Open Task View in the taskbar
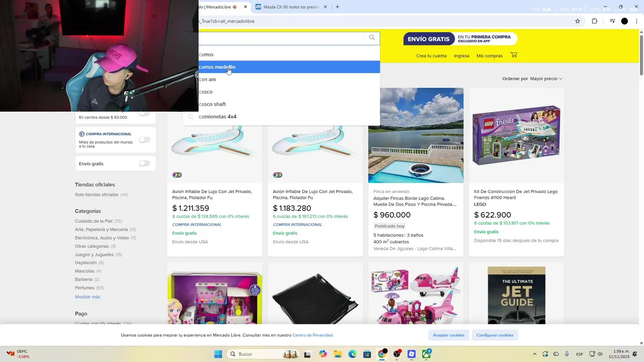The width and height of the screenshot is (644, 362). [x=307, y=354]
